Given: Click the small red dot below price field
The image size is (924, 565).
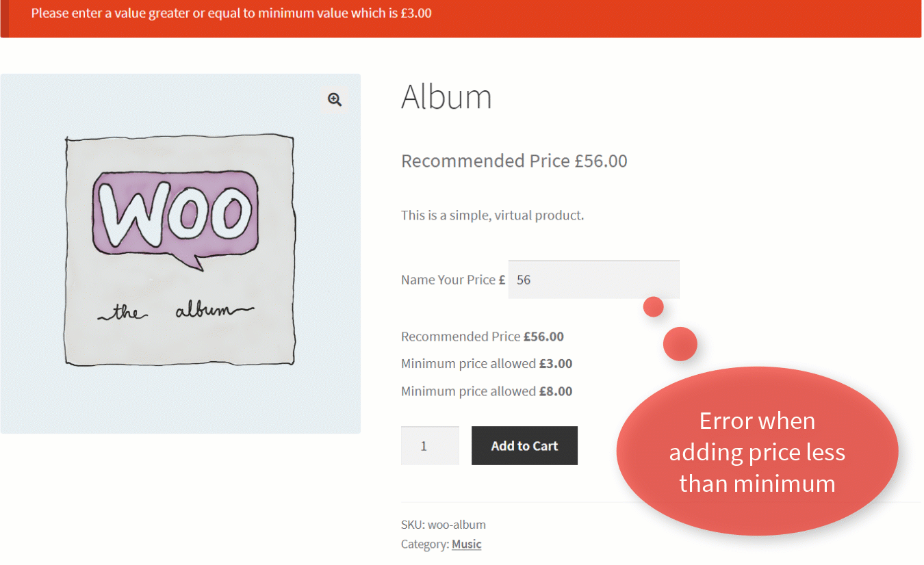Looking at the screenshot, I should (x=654, y=307).
